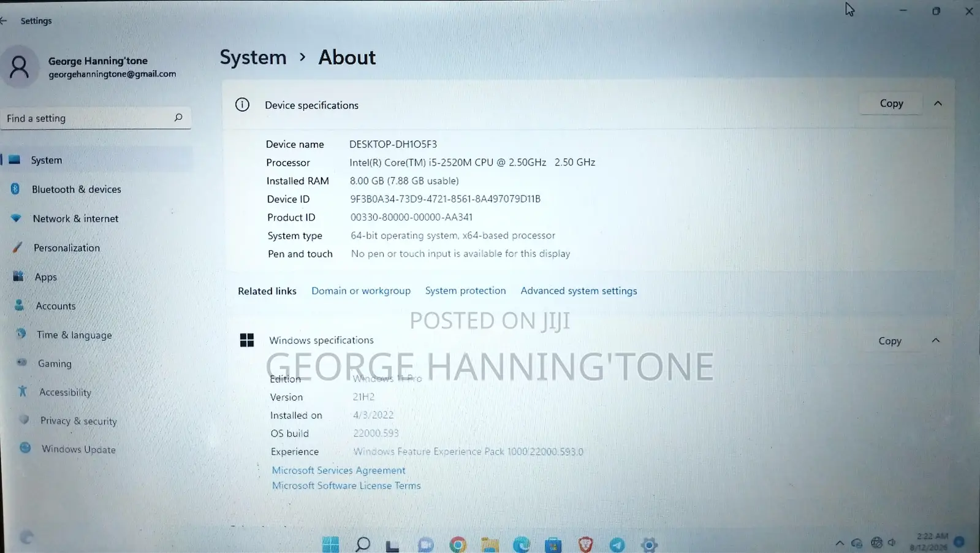Screen dimensions: 980x553
Task: Click the volume icon in the system tray
Action: click(x=892, y=543)
